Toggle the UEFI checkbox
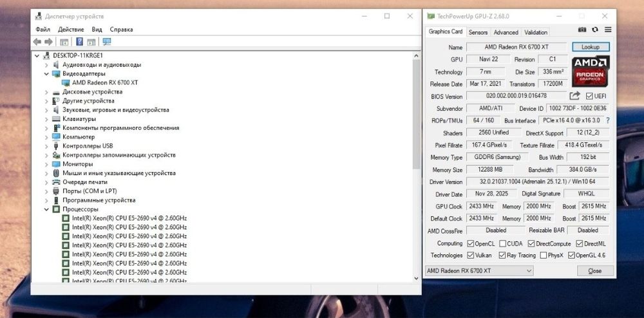This screenshot has height=318, width=644. point(589,96)
